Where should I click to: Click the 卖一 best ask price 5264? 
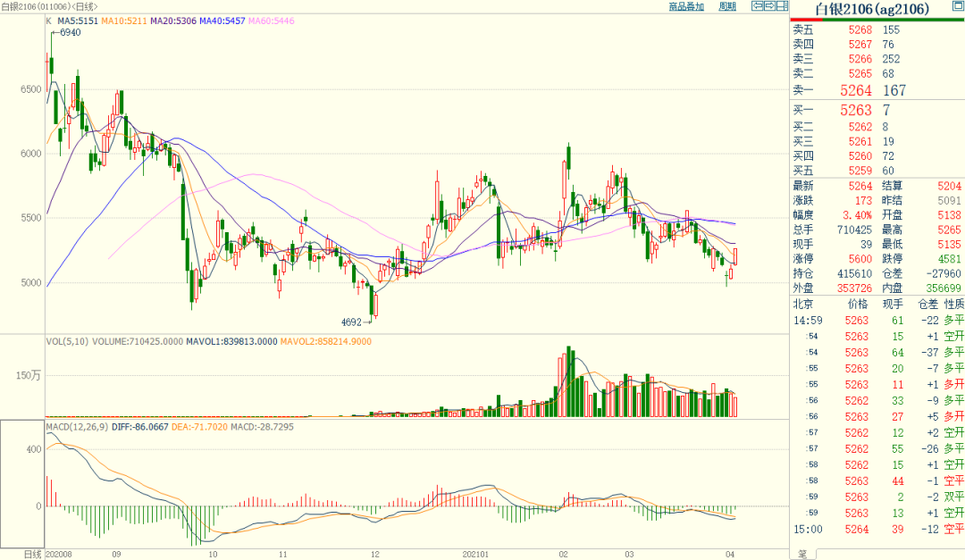[x=856, y=90]
